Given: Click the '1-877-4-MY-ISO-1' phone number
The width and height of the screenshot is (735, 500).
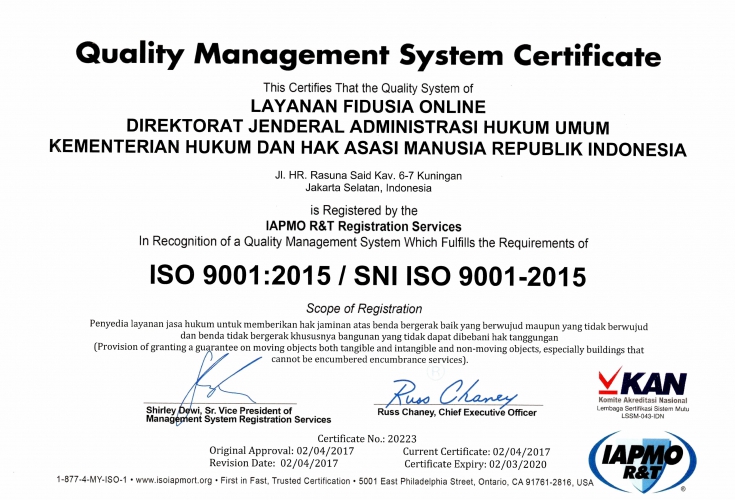Looking at the screenshot, I should (92, 480).
